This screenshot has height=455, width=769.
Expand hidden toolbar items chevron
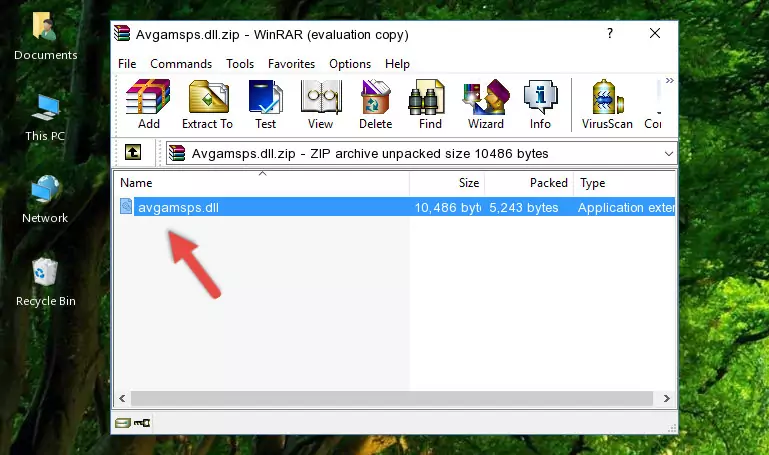[x=669, y=80]
